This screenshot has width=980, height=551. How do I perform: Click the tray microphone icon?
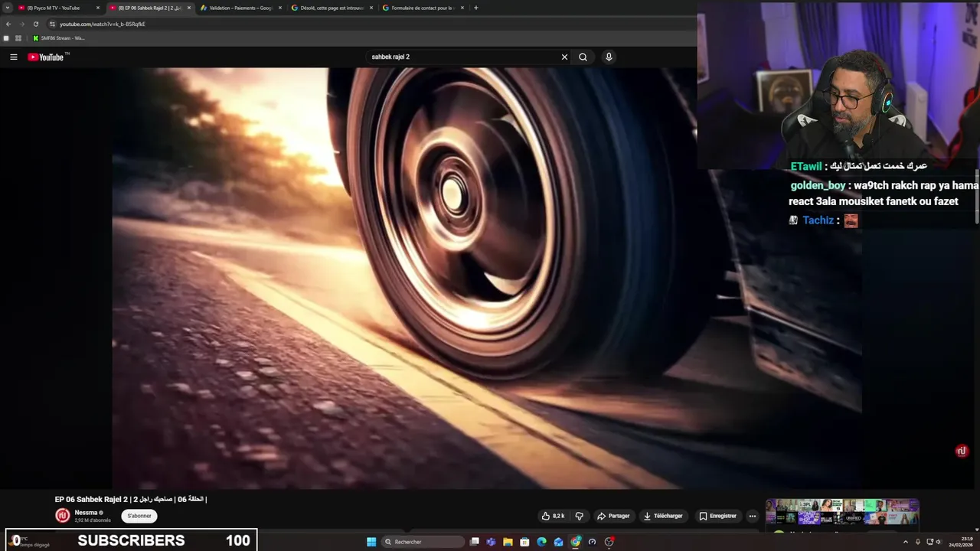918,542
